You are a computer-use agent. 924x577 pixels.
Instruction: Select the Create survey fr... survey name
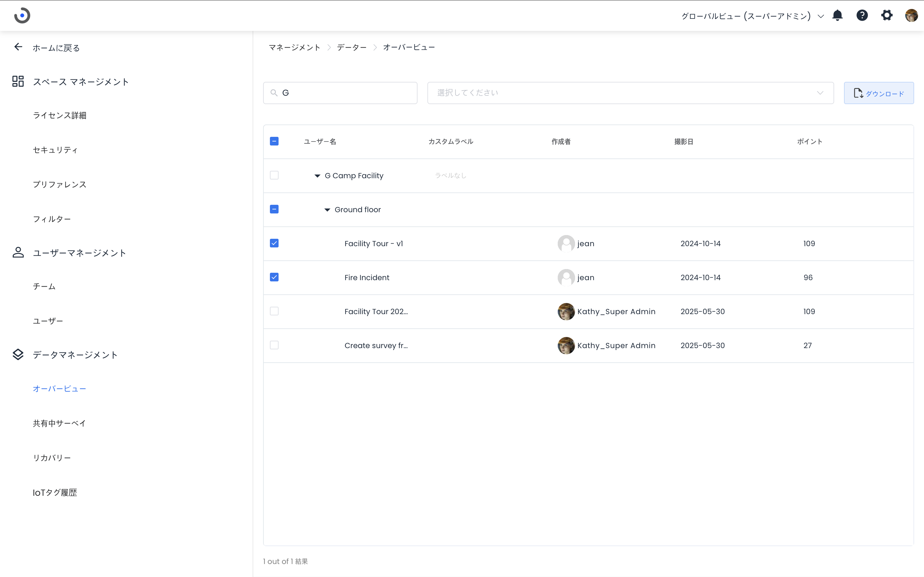tap(376, 345)
